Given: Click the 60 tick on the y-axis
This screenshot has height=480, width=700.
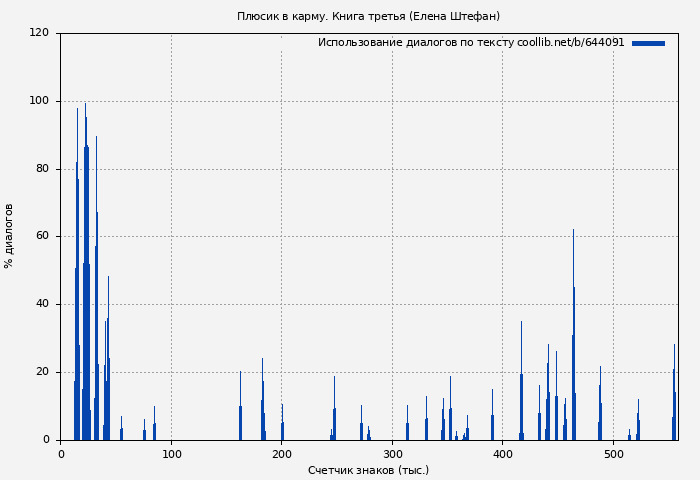Looking at the screenshot, I should [42, 237].
